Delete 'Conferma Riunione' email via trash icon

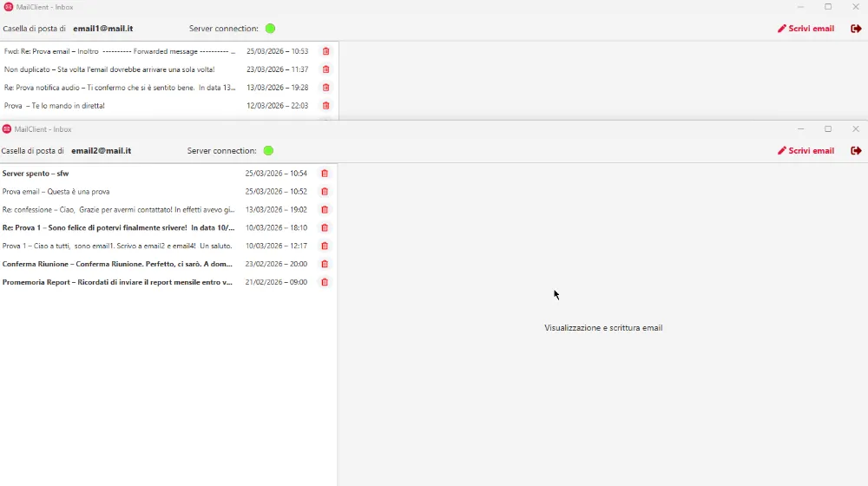pos(325,264)
